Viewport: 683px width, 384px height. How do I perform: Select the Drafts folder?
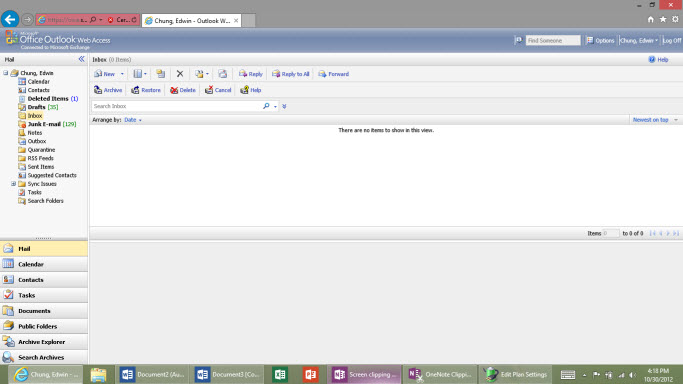point(38,107)
